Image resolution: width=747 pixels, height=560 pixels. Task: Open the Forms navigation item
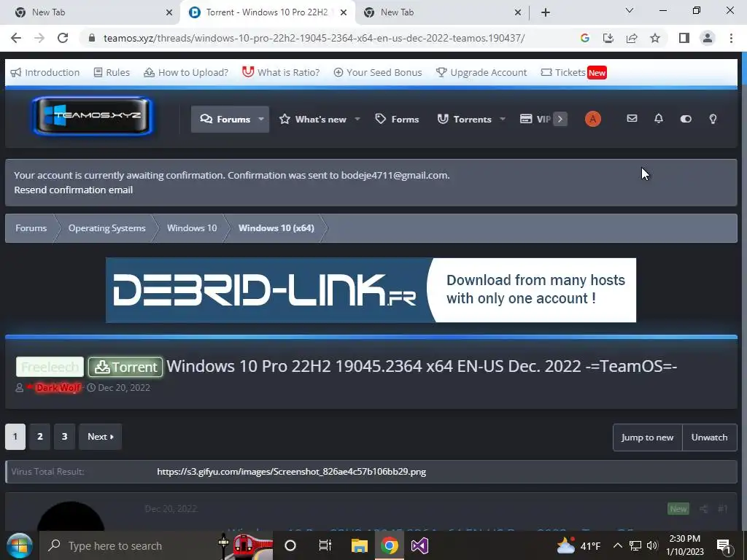point(397,119)
